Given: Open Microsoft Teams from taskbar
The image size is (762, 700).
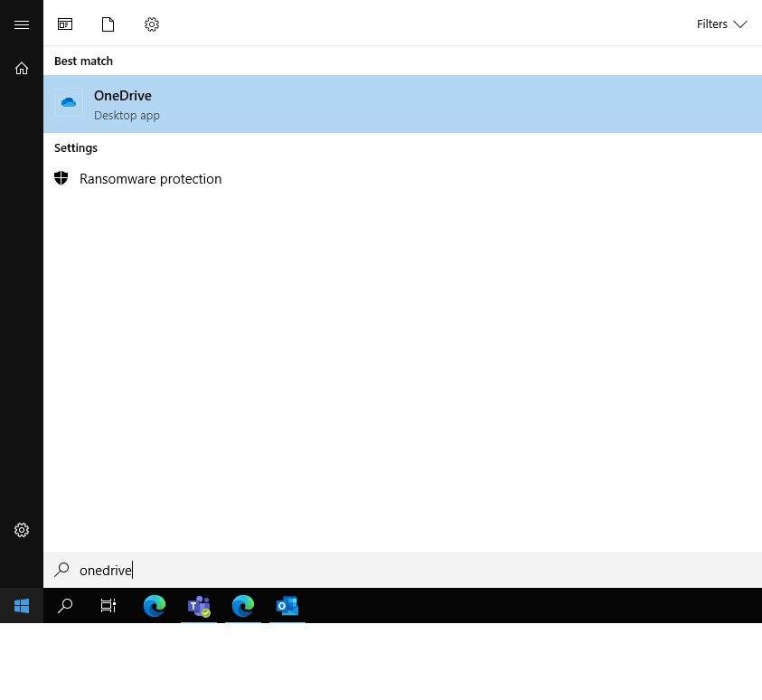Looking at the screenshot, I should (199, 606).
